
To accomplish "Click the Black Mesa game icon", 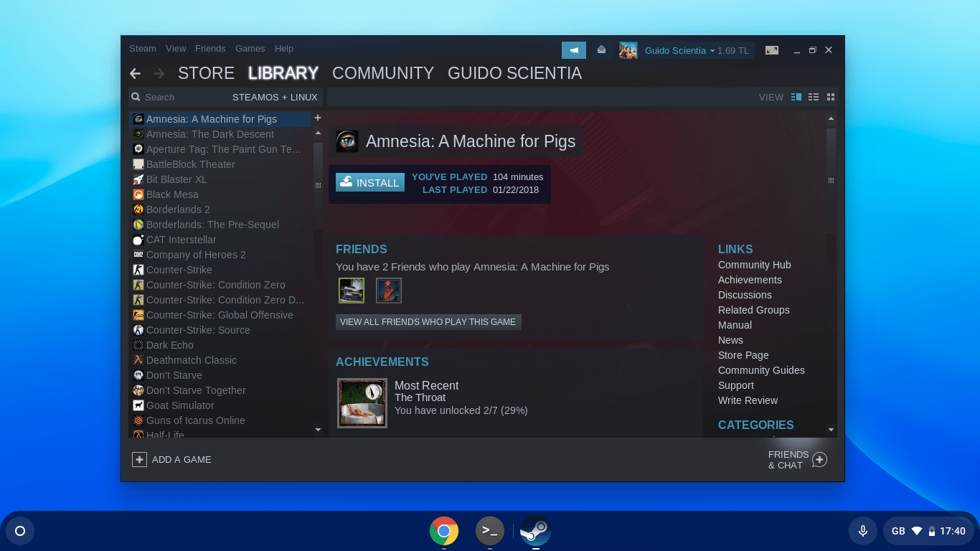I will coord(138,194).
